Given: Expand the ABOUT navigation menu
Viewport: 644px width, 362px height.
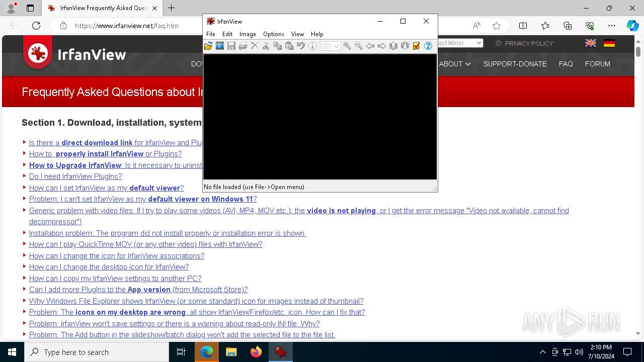Looking at the screenshot, I should coord(455,64).
